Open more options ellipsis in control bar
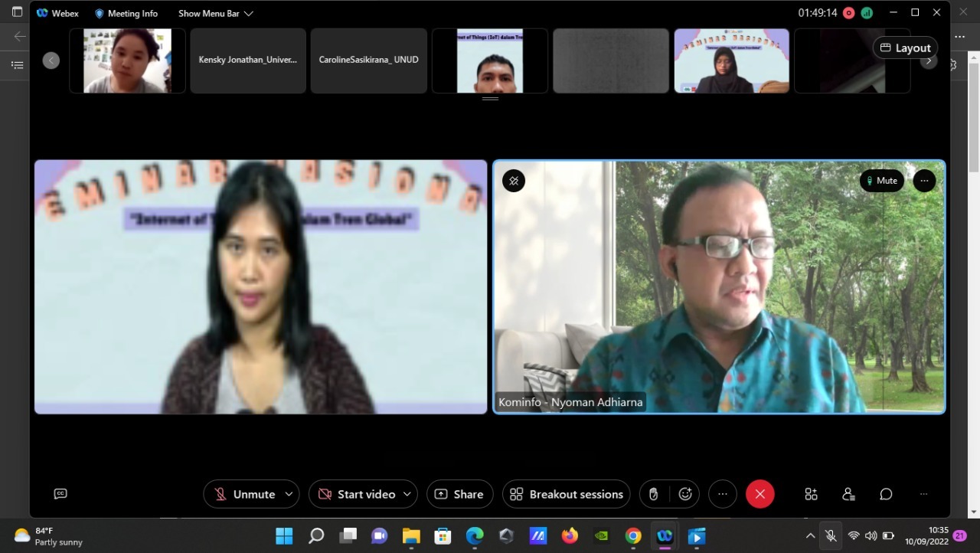The width and height of the screenshot is (980, 553). (x=723, y=494)
